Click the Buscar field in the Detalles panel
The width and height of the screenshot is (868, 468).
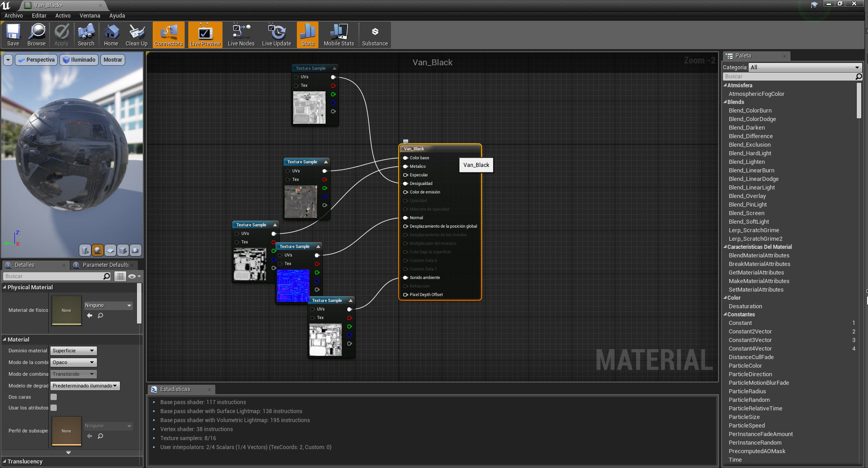[x=53, y=276]
